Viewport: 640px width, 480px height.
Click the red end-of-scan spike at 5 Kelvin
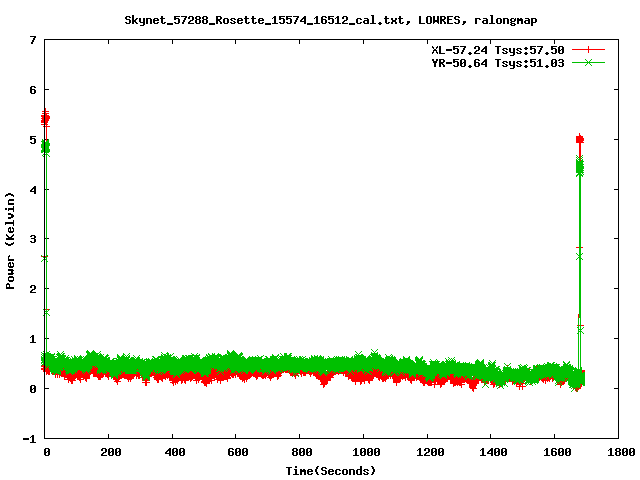click(580, 140)
